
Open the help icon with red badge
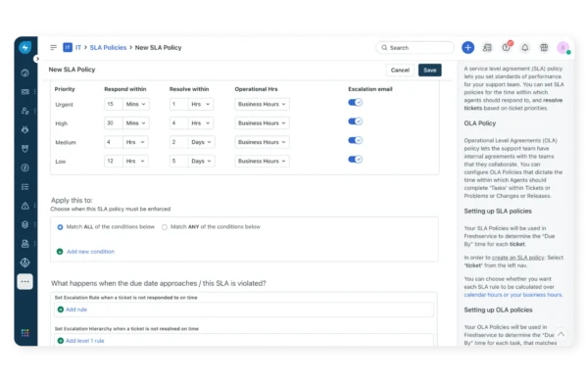point(507,47)
